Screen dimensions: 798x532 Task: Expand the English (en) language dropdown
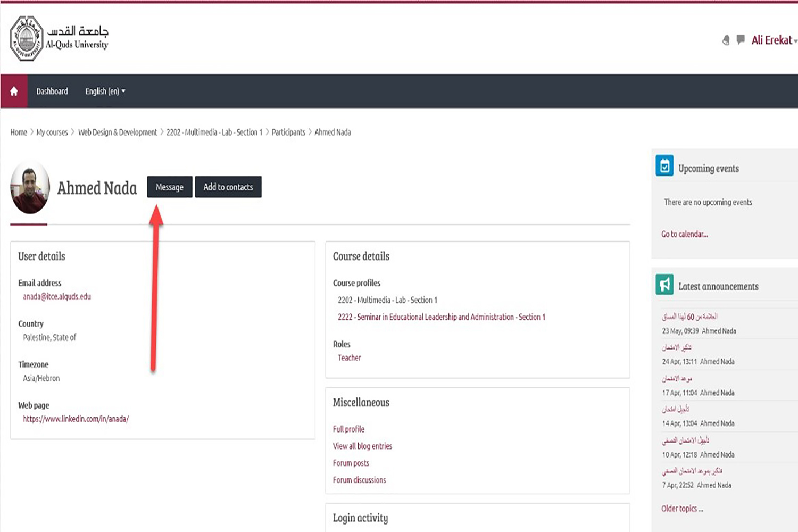(105, 92)
